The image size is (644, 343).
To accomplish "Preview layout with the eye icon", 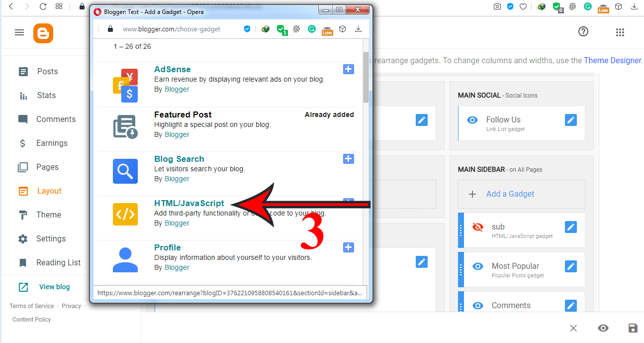I will click(603, 328).
